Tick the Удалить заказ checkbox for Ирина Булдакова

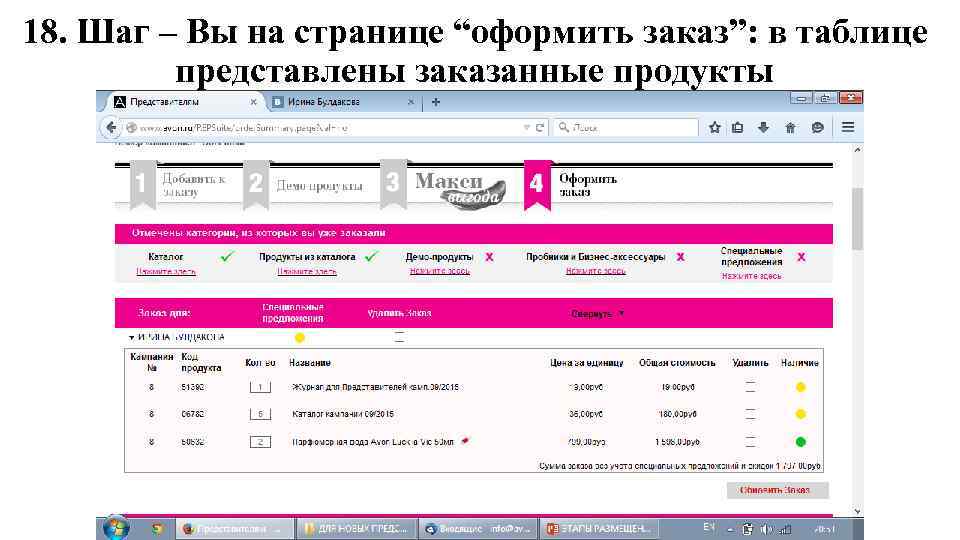coord(399,337)
